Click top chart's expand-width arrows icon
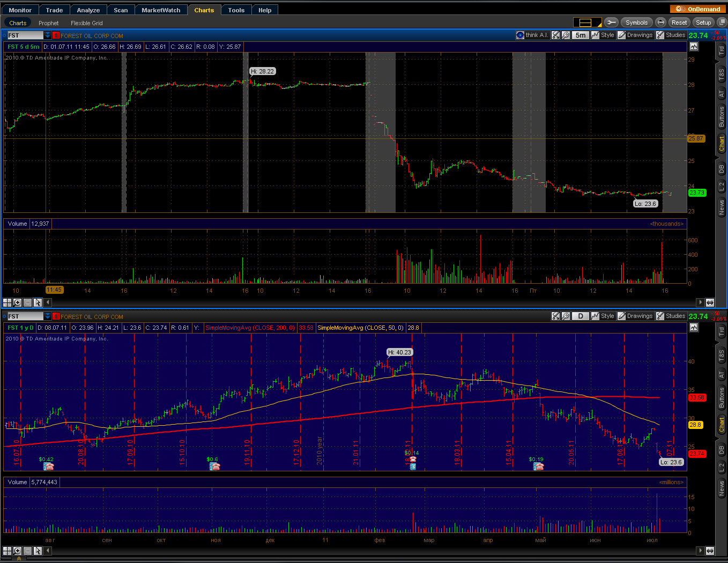 pos(710,302)
